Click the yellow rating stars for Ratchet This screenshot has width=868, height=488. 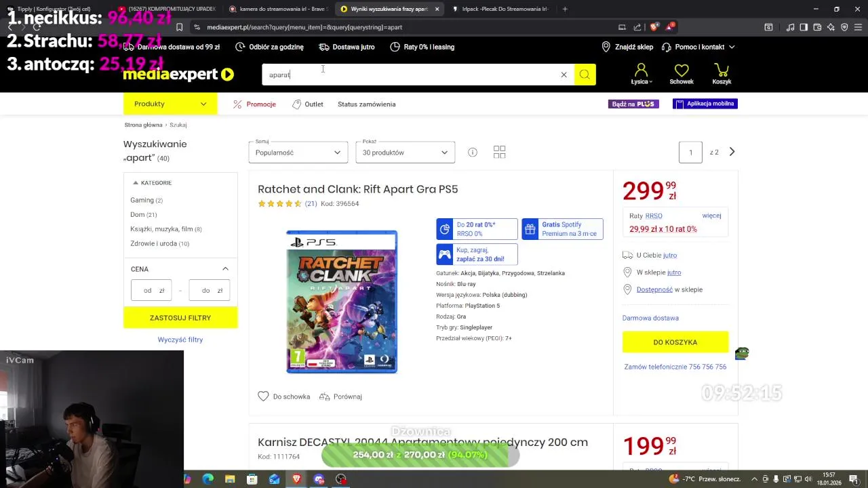[279, 203]
